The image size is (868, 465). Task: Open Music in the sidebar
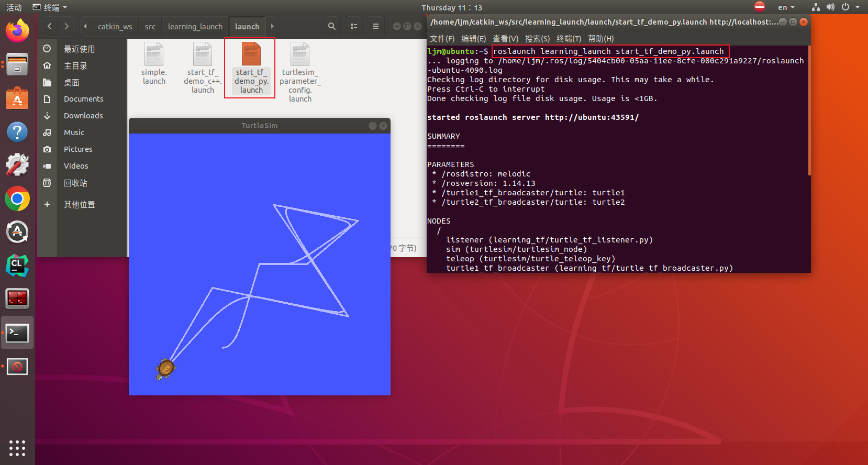(x=74, y=132)
